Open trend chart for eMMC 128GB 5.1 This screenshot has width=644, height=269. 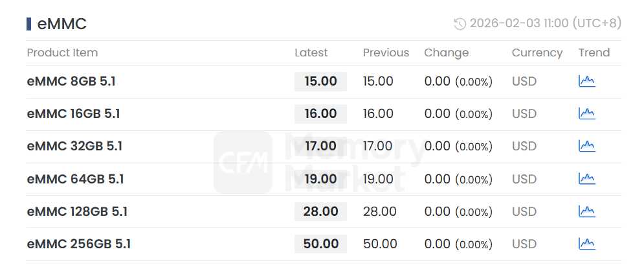click(586, 211)
